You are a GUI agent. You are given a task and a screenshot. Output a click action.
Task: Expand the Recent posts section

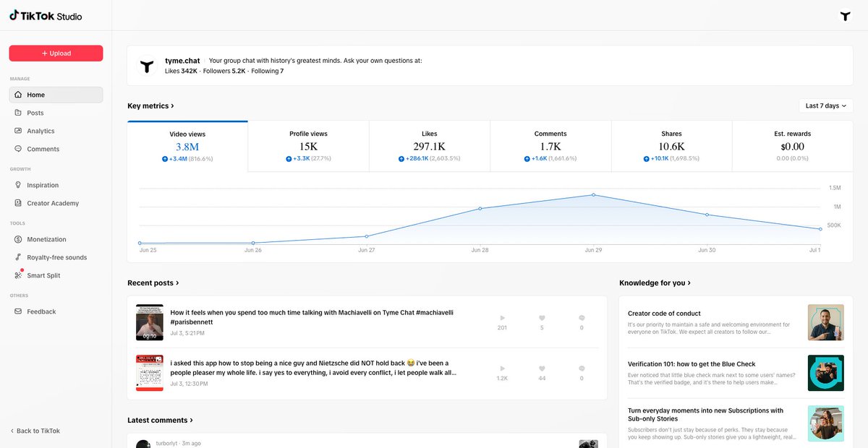(x=153, y=283)
